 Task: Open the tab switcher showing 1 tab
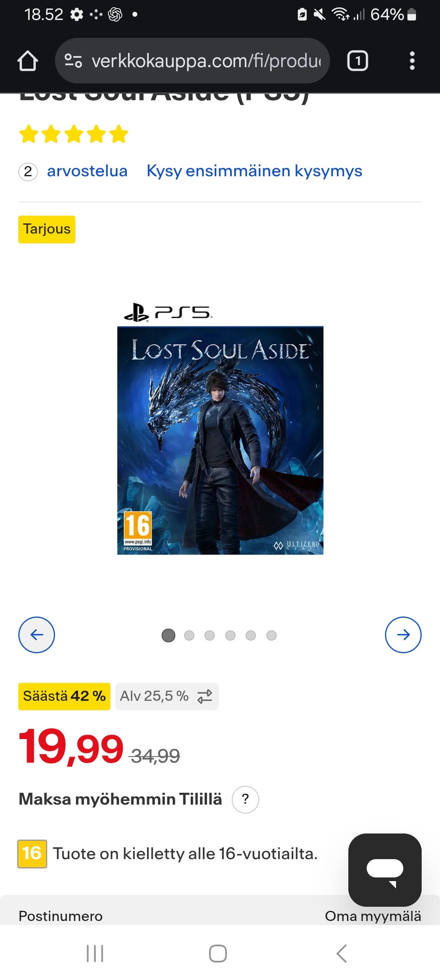tap(357, 61)
